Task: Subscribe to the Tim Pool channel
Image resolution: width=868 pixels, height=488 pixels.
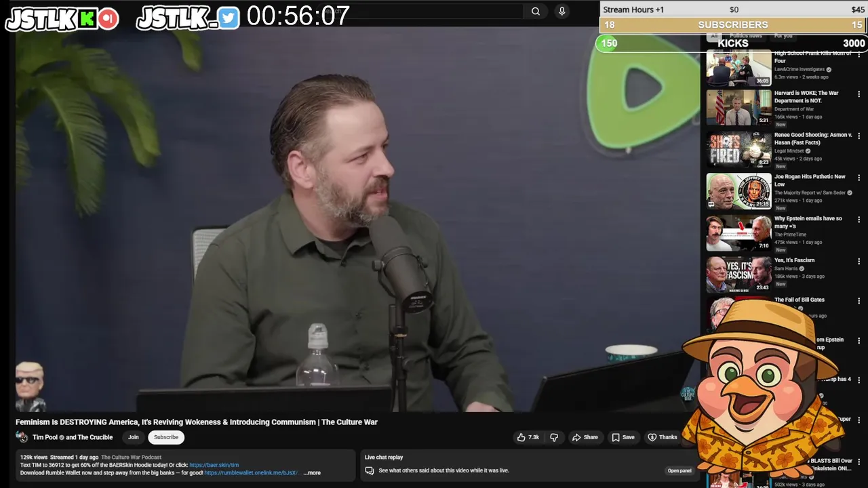Action: pyautogui.click(x=166, y=437)
